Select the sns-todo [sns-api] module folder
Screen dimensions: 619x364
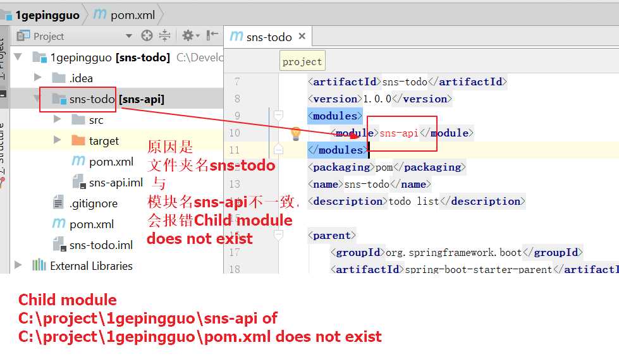pos(116,99)
